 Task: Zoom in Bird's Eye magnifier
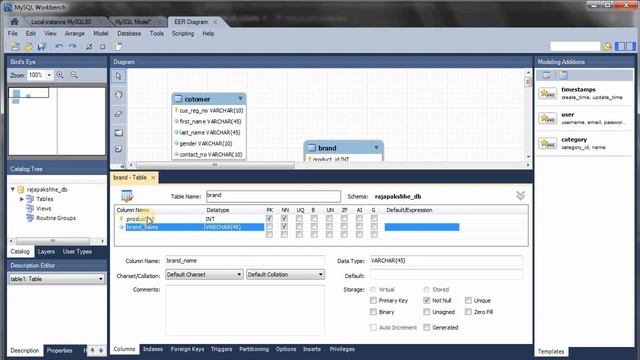click(x=60, y=75)
